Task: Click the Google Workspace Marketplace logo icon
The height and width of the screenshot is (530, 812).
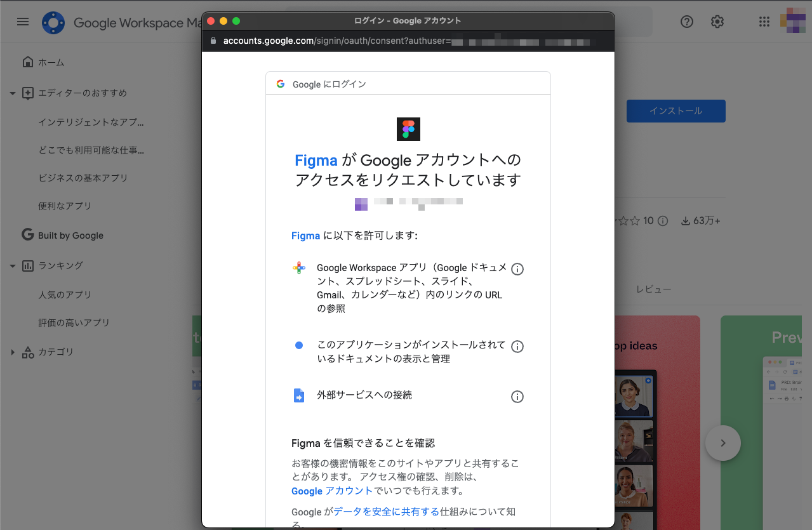Action: coord(53,23)
